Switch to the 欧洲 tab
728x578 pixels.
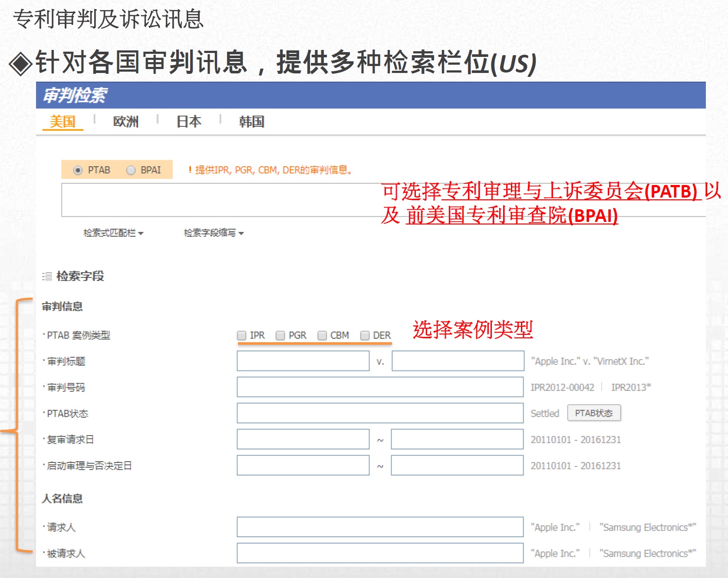pos(126,122)
